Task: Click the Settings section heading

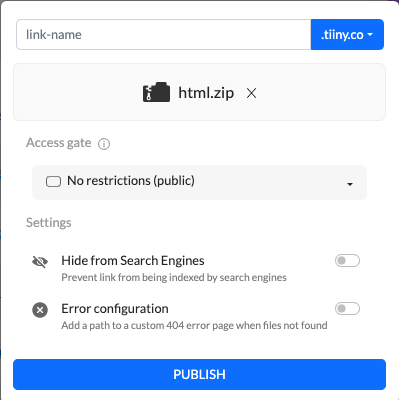Action: [49, 222]
